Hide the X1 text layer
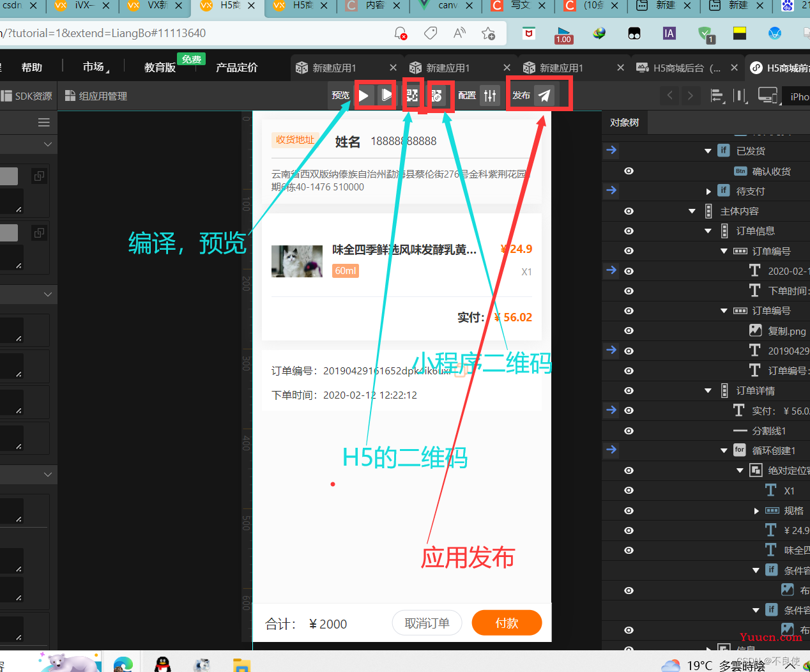The image size is (810, 672). pos(629,490)
